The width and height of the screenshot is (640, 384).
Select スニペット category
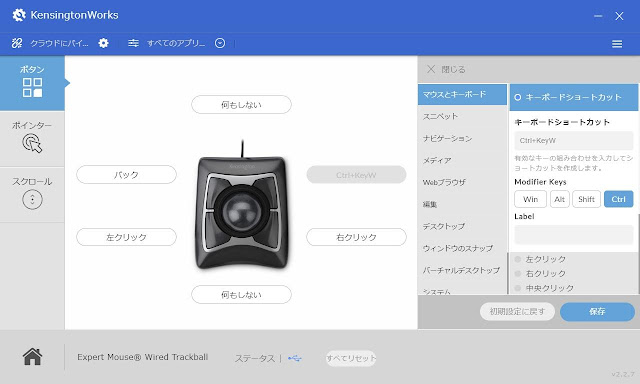tap(462, 116)
